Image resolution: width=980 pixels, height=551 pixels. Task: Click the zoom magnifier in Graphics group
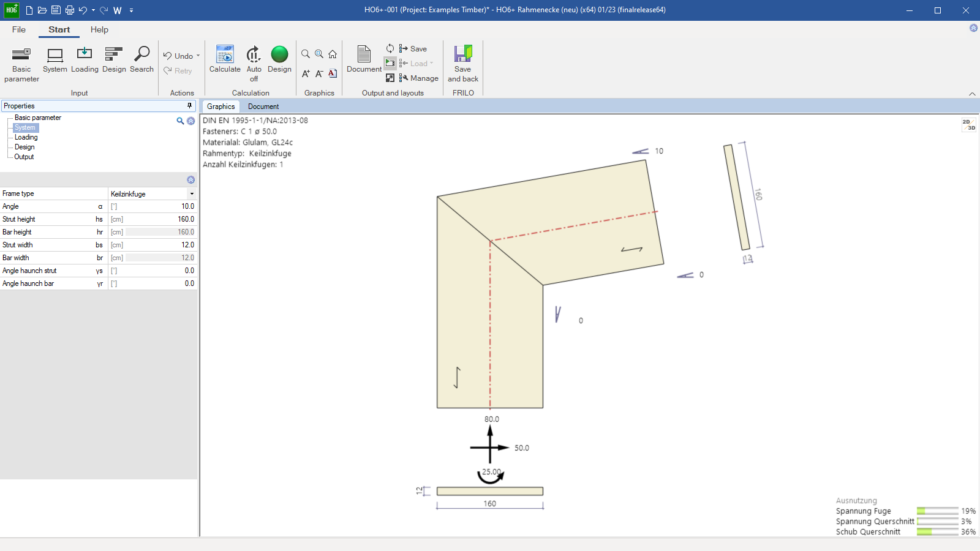pos(306,54)
